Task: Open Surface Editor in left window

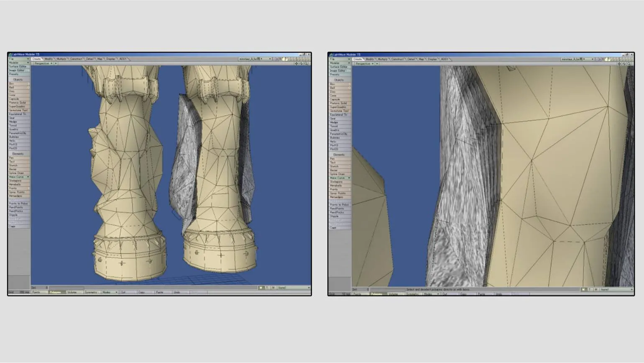Action: pyautogui.click(x=18, y=67)
